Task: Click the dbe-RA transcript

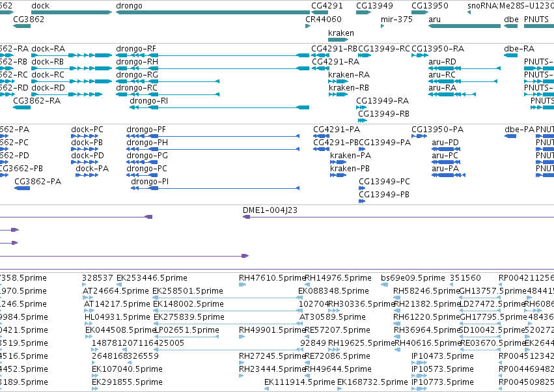Action: pyautogui.click(x=510, y=55)
